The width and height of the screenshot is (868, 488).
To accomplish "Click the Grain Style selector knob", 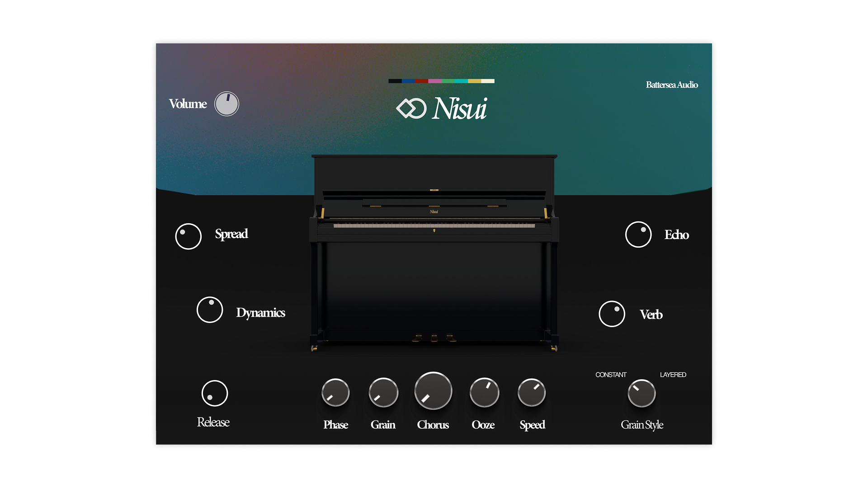I will pyautogui.click(x=642, y=393).
